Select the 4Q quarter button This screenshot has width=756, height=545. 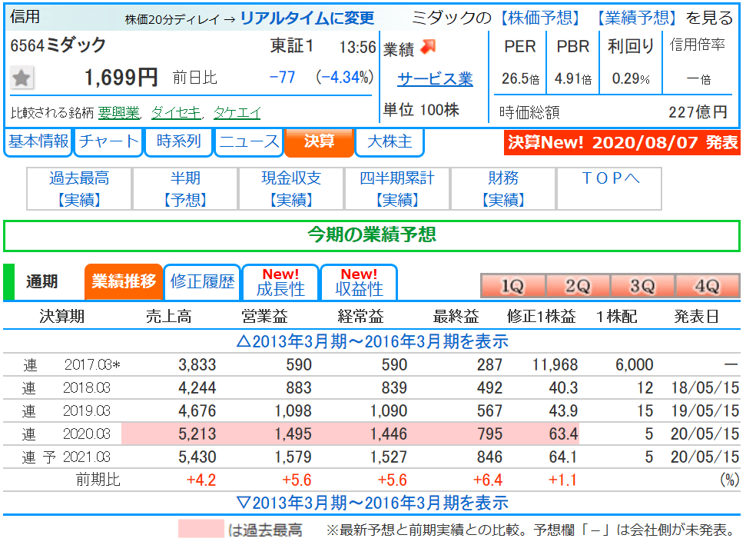point(706,285)
